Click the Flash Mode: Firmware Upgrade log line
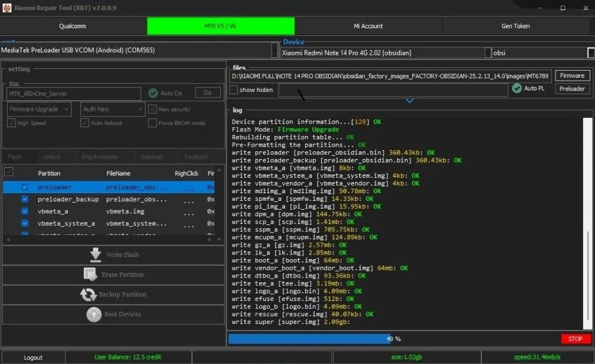 285,130
